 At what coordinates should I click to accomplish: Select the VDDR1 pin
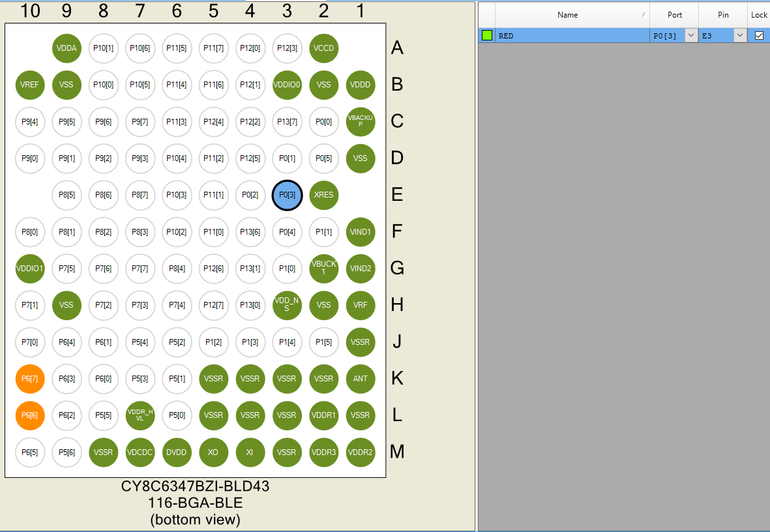[323, 415]
